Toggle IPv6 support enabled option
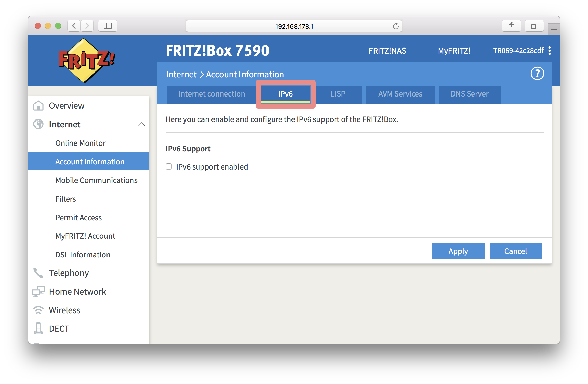 (x=169, y=167)
